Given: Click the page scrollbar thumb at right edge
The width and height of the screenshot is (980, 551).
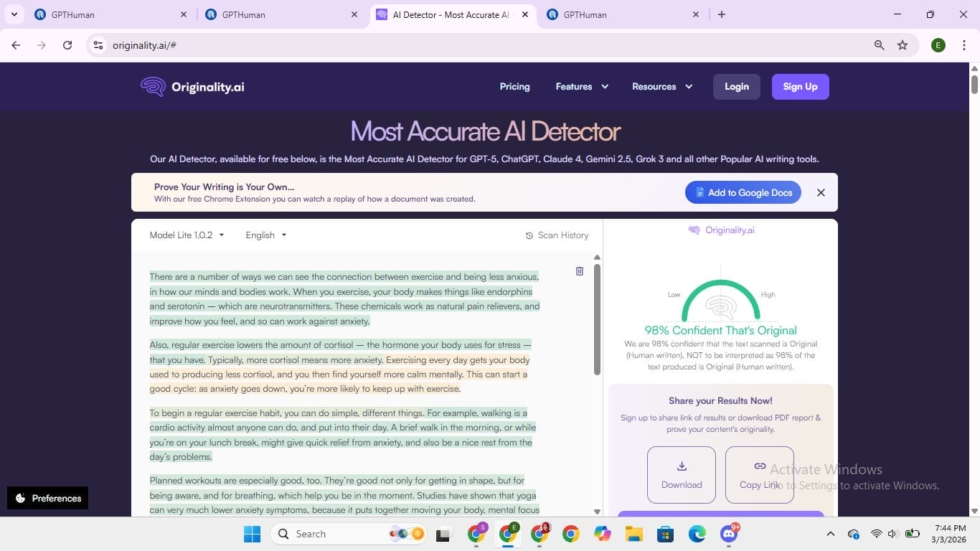Looking at the screenshot, I should (974, 84).
